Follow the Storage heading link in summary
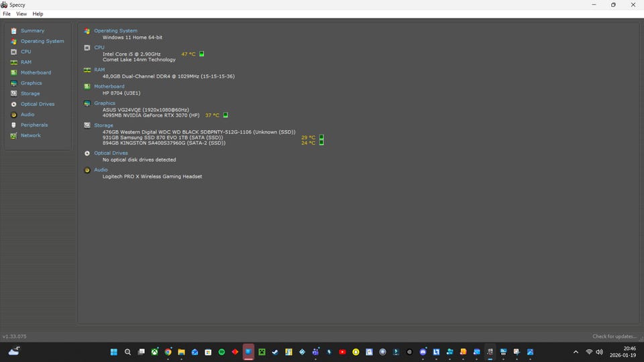Viewport: 644px width, 362px height. pos(103,125)
